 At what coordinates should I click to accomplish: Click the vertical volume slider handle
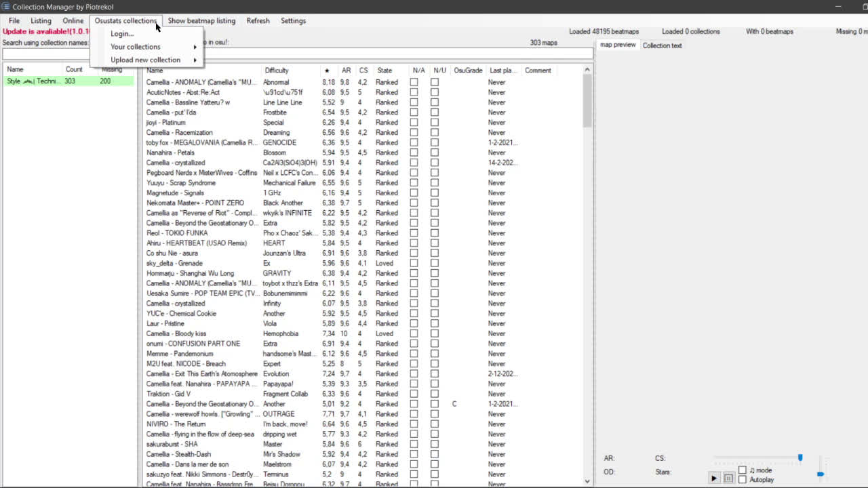821,474
